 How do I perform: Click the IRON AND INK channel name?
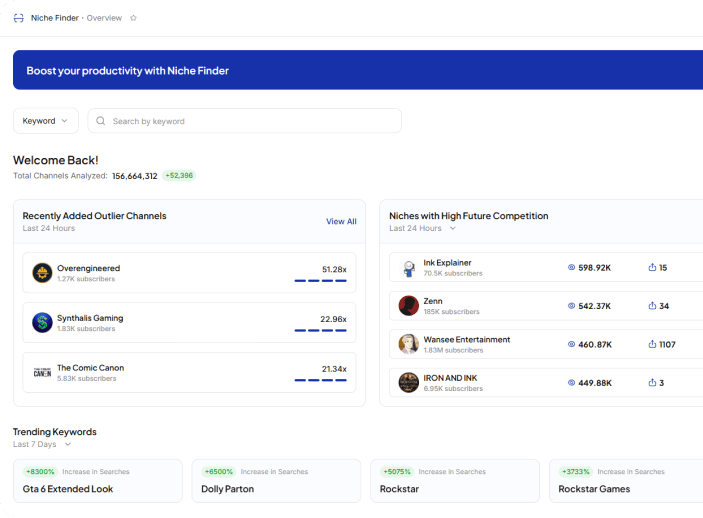point(450,378)
